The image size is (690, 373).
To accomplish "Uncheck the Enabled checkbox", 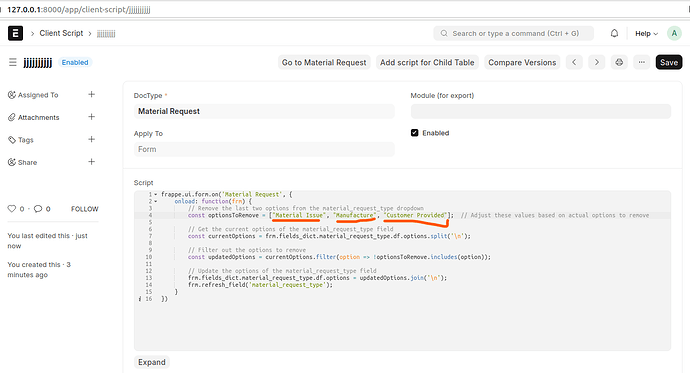I will 415,133.
